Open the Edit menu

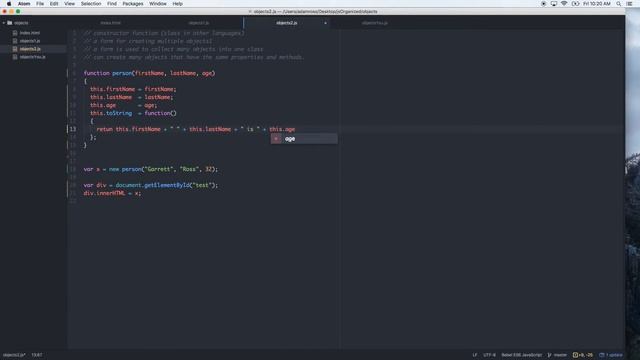[x=54, y=4]
